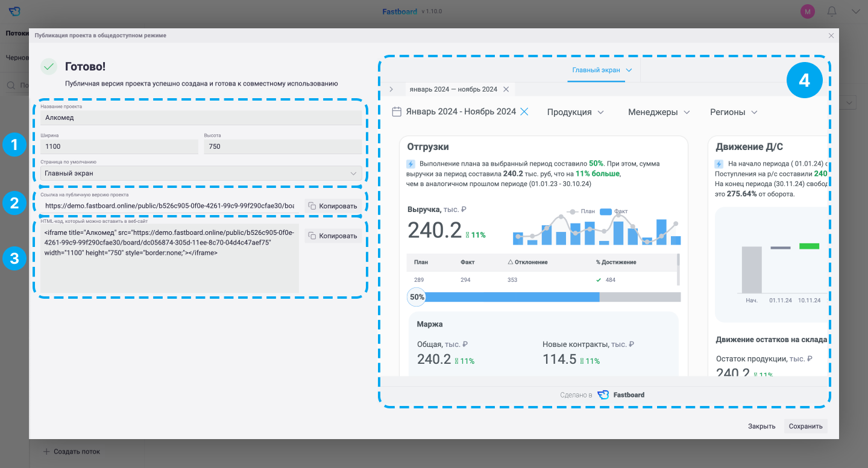Clear the selected date range with the blue X
Image resolution: width=868 pixels, height=468 pixels.
pyautogui.click(x=524, y=111)
